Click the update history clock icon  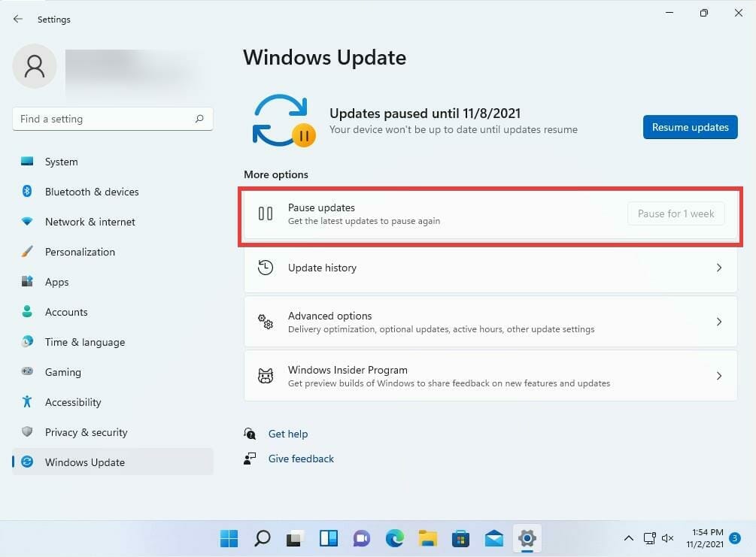click(266, 268)
